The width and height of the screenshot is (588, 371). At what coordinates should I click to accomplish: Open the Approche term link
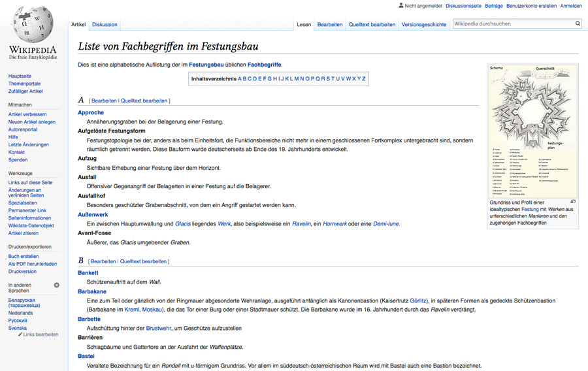pos(91,112)
